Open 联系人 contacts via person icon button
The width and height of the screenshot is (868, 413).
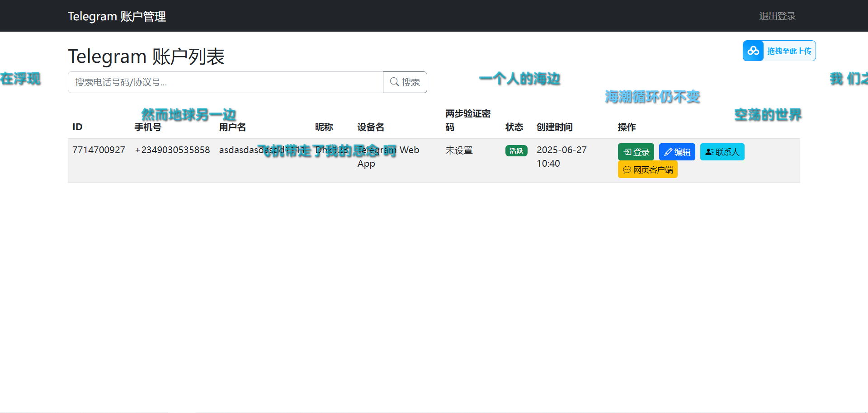722,152
